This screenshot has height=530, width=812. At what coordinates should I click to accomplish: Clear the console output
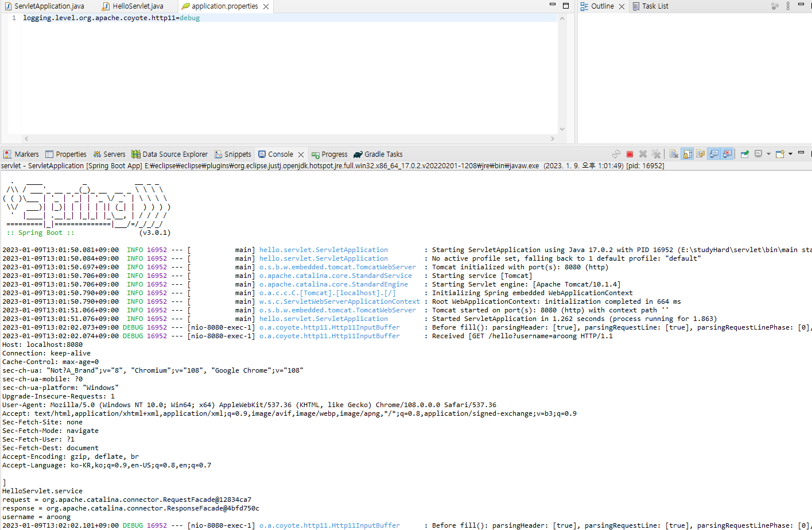click(x=674, y=154)
